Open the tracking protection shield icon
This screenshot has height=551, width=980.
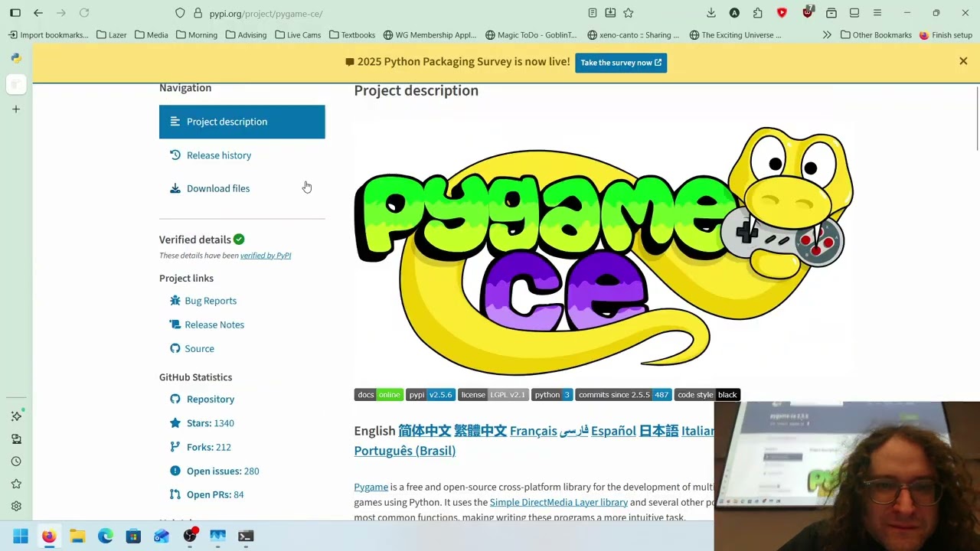coord(180,13)
